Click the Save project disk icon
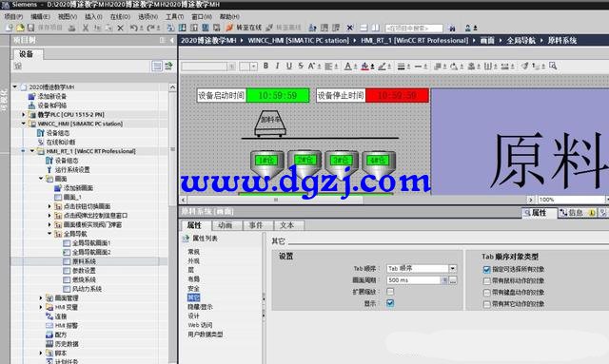Image resolution: width=609 pixels, height=364 pixels. click(30, 28)
